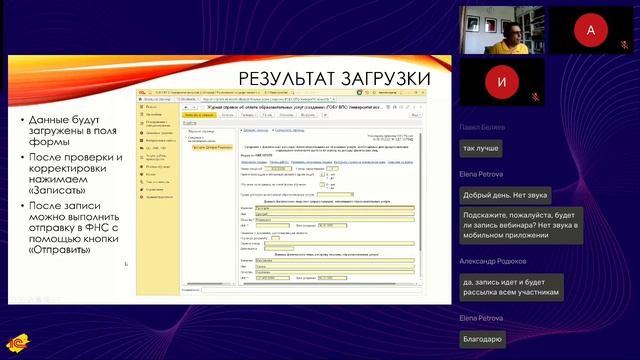Screen dimensions: 640x360
Task: Click the yellow highlighted button in 1C toolbar
Action: point(199,115)
